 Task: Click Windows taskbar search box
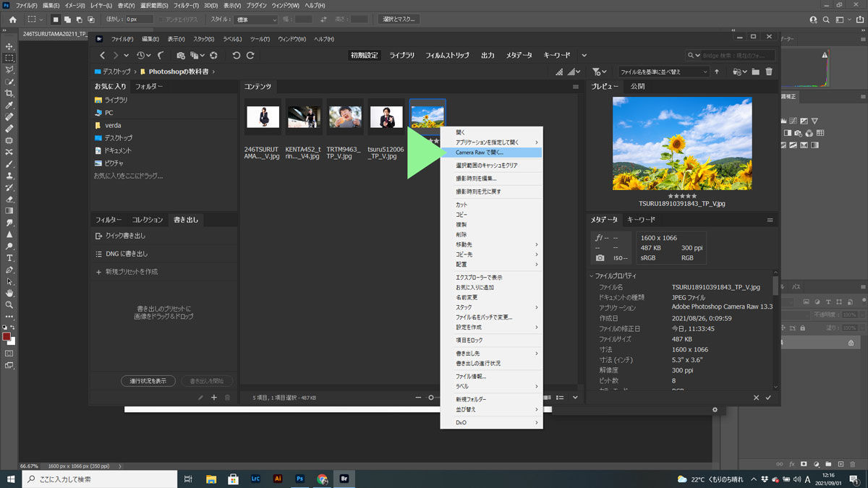98,479
